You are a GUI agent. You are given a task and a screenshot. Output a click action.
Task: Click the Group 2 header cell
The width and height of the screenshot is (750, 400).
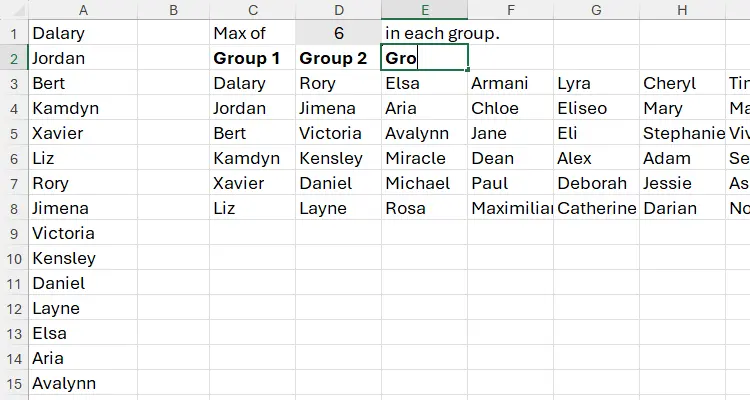coord(338,58)
